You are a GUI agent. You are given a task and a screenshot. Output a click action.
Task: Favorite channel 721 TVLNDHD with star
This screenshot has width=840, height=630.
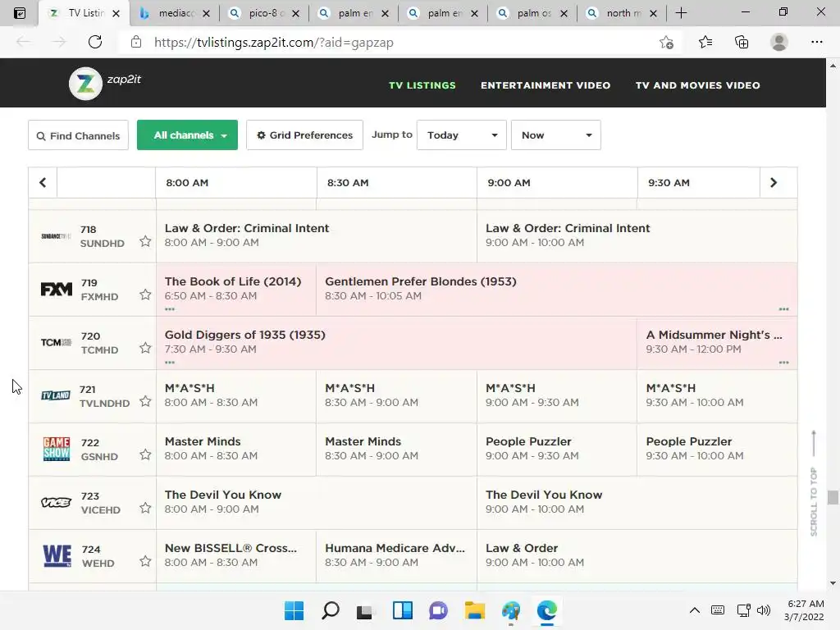145,401
